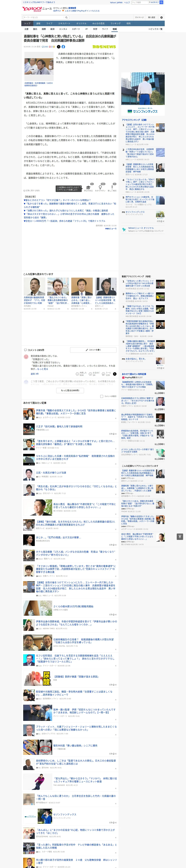This screenshot has width=186, height=868.
Task: Click the わかりやすい lightbulb reaction icon
Action: 100,188
